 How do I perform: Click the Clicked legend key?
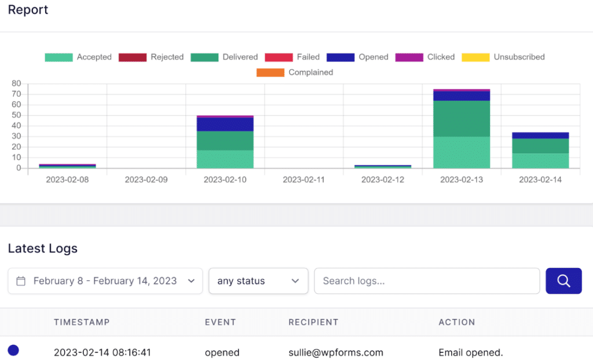(409, 57)
